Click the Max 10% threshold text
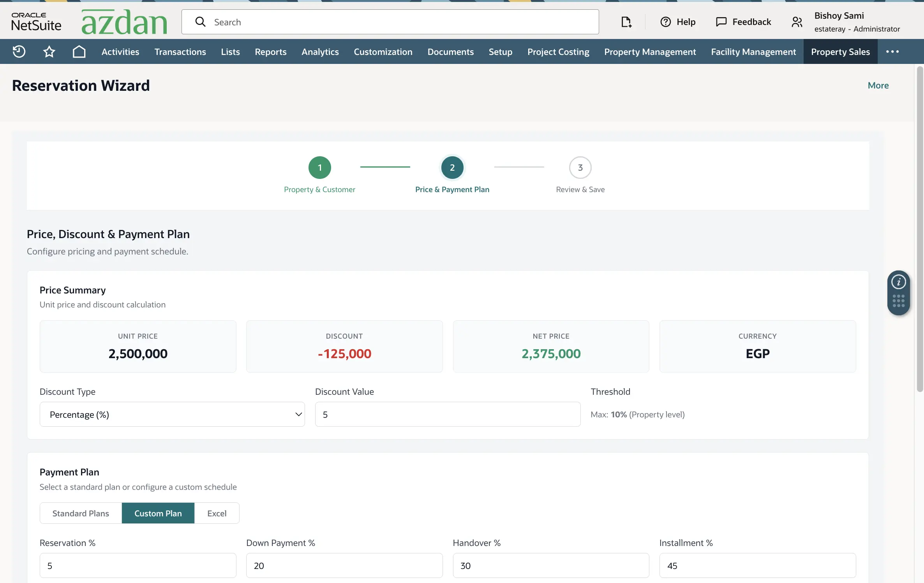This screenshot has height=583, width=924. tap(637, 414)
